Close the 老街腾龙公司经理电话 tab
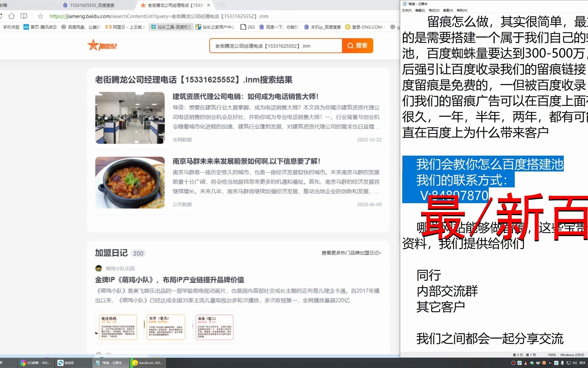 (209, 5)
